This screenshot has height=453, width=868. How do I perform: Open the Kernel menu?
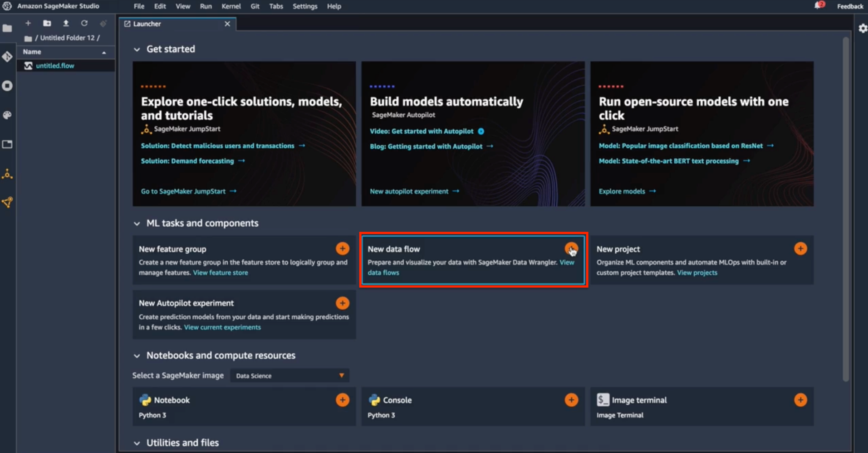[x=231, y=6]
